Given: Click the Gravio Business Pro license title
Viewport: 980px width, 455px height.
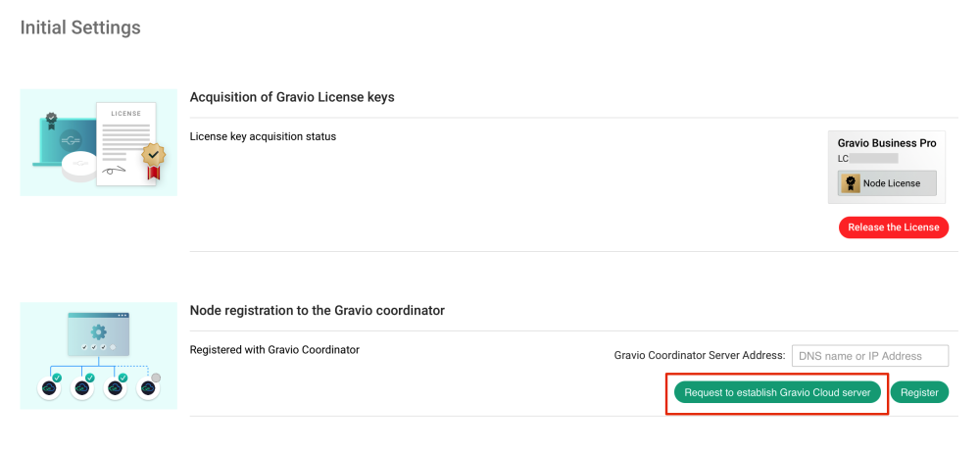Looking at the screenshot, I should pyautogui.click(x=887, y=143).
